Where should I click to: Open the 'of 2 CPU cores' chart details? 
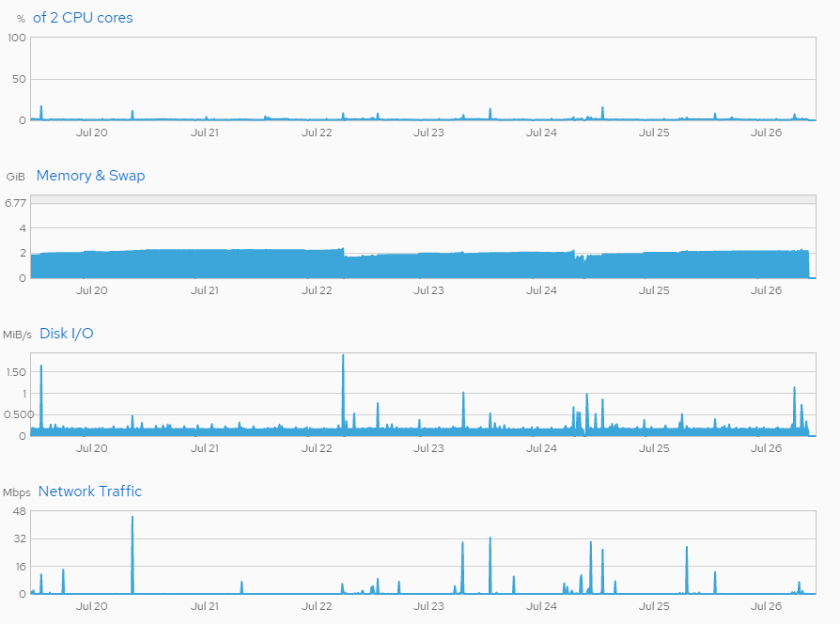point(84,17)
